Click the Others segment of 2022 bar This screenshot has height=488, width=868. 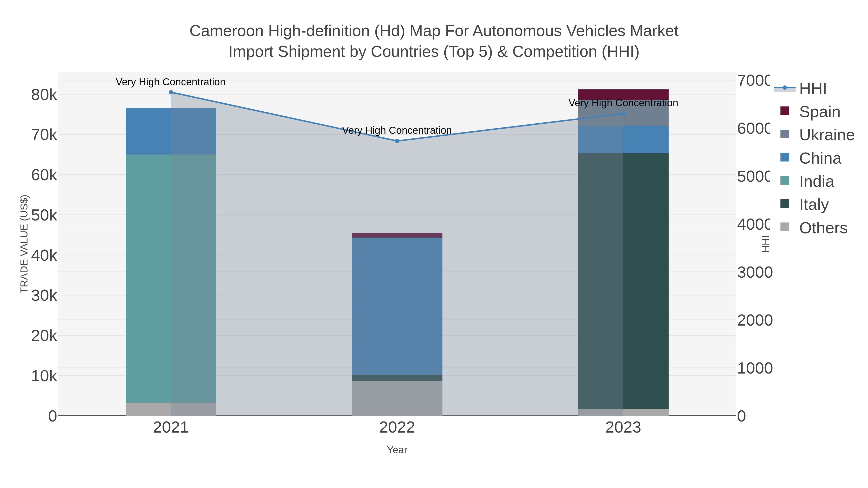click(x=397, y=398)
